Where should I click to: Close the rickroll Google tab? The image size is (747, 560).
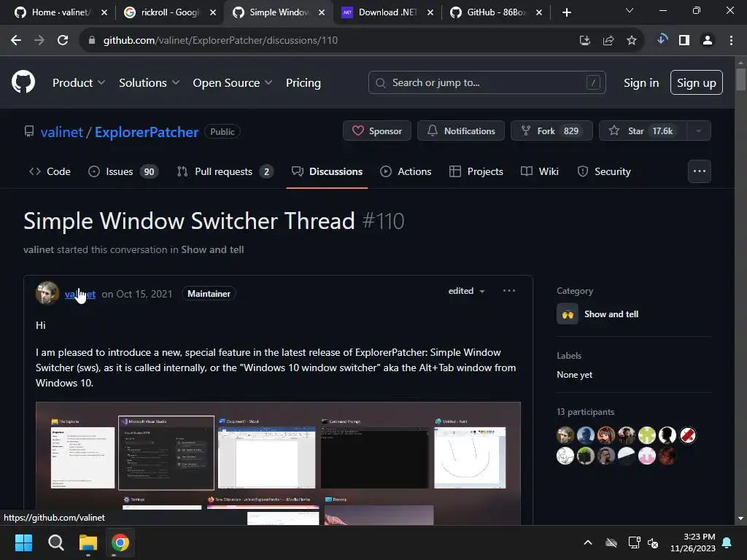tap(213, 12)
